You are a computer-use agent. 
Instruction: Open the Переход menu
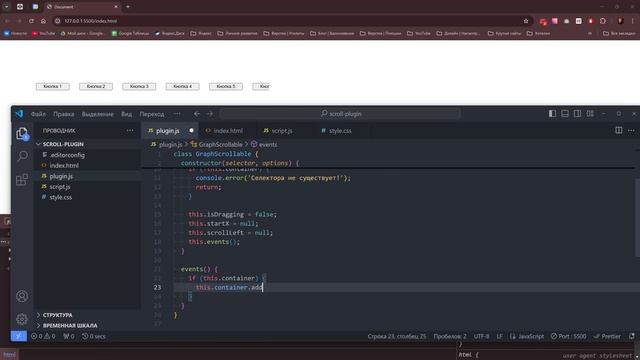(152, 114)
